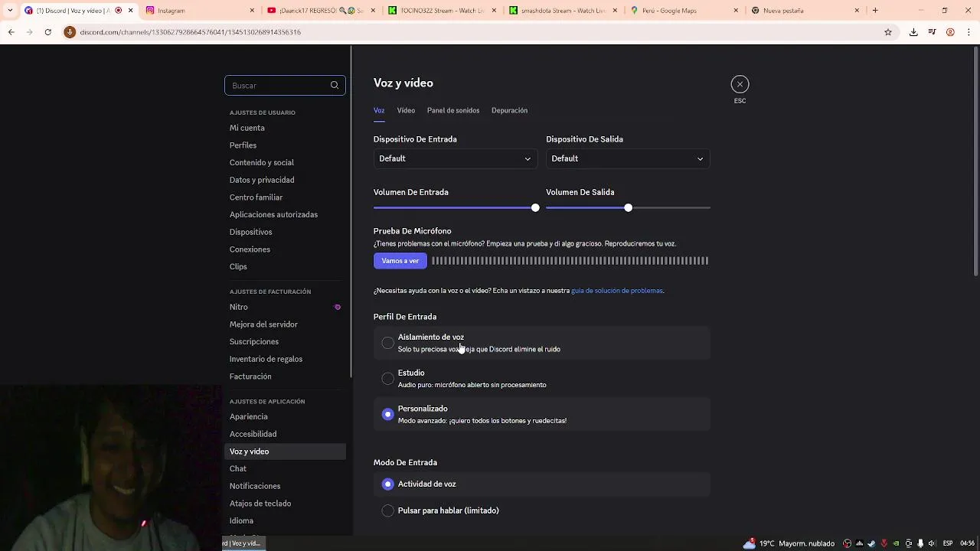980x551 pixels.
Task: Switch to the Depuración tab
Action: (x=509, y=110)
